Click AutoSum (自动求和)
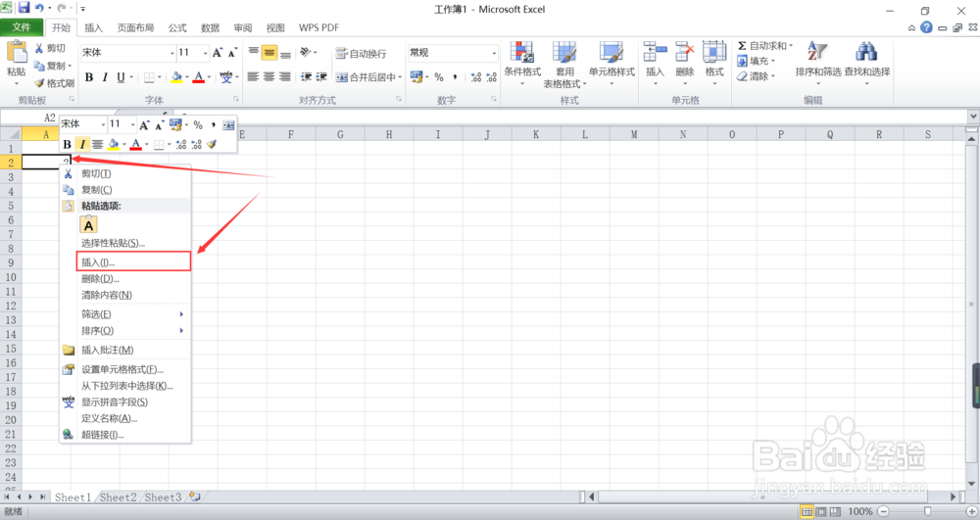 (x=763, y=46)
